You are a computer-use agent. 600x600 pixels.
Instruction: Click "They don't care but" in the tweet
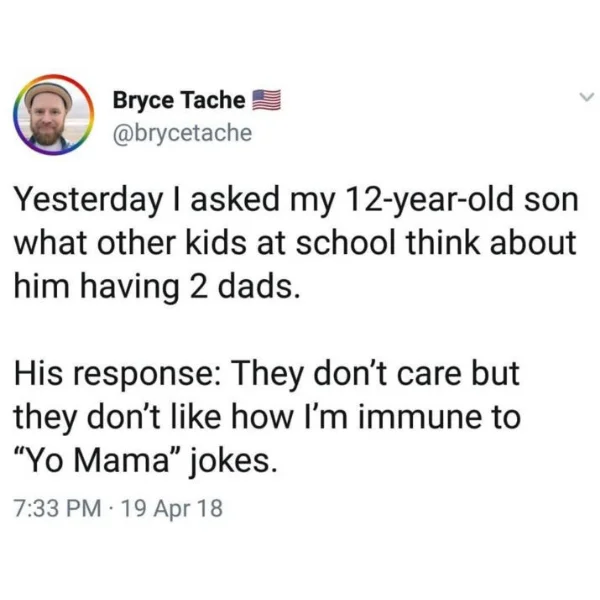click(375, 373)
